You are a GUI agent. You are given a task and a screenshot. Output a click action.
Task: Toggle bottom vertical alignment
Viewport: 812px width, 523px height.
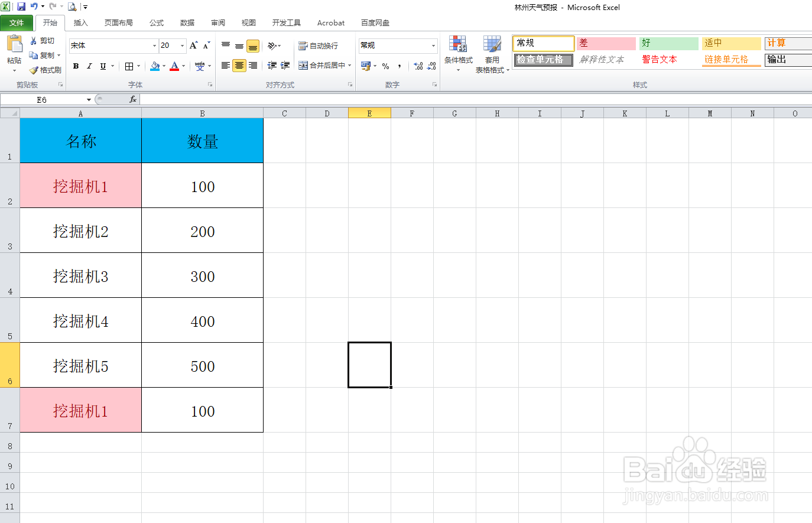click(253, 46)
